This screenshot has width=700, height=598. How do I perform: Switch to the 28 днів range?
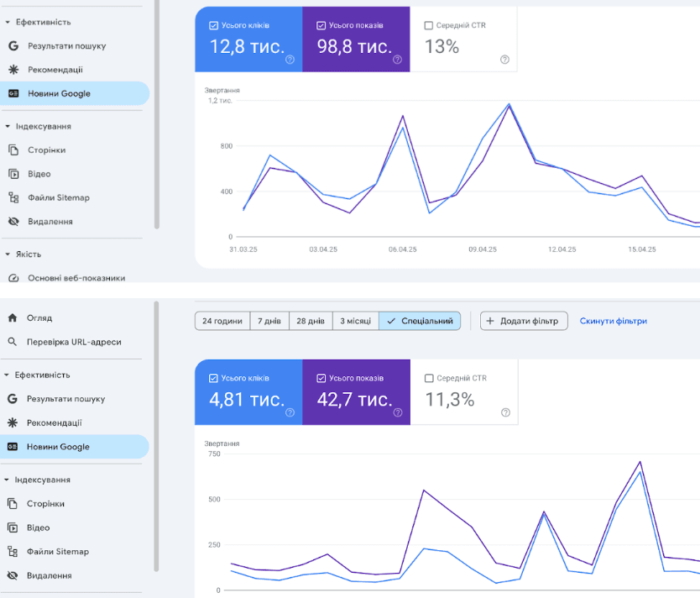click(x=310, y=321)
